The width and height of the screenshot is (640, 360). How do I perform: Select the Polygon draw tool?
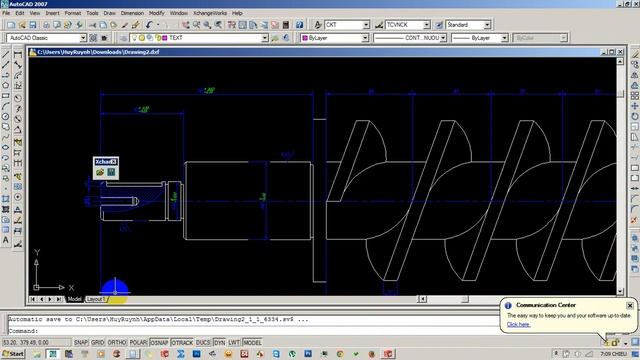6,86
